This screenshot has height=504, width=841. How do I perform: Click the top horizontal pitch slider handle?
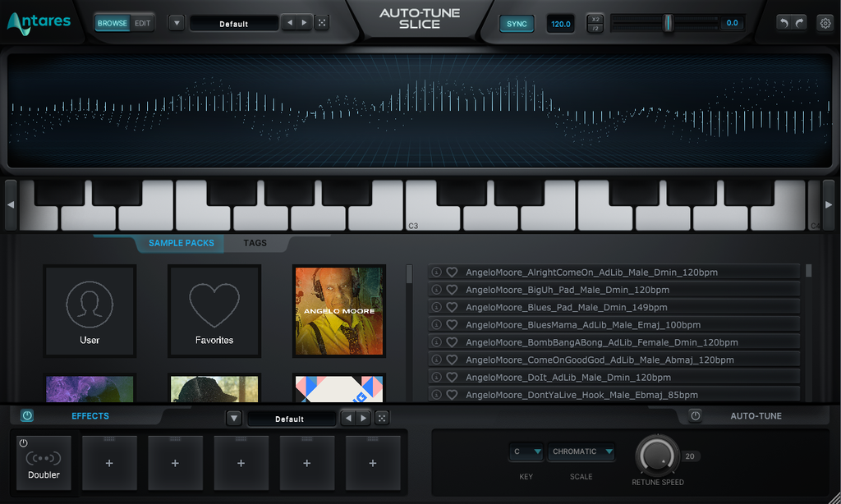(x=669, y=23)
